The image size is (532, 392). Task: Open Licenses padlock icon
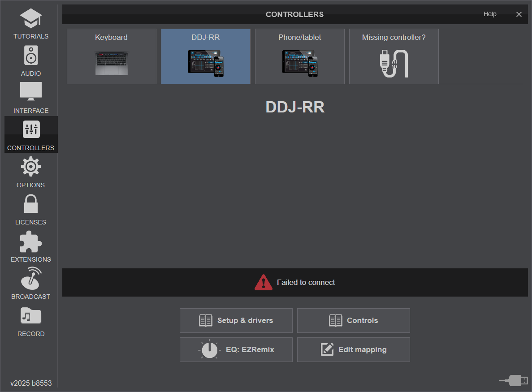click(30, 204)
